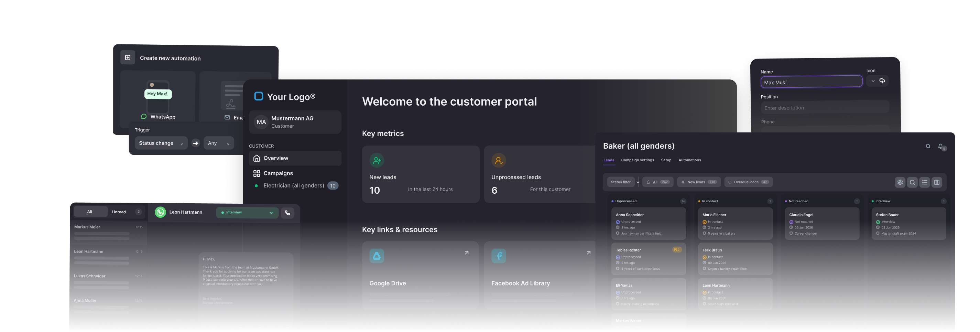Filter leads by All 247
980x332 pixels.
[658, 182]
